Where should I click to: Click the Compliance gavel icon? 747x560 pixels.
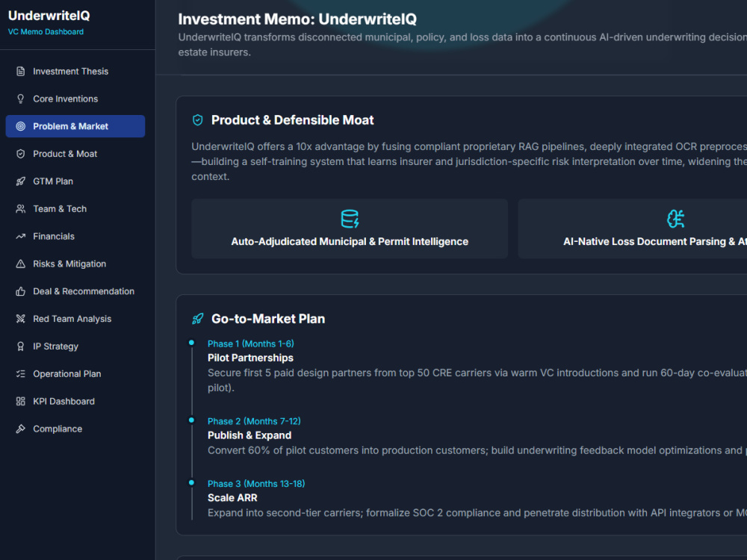point(20,429)
